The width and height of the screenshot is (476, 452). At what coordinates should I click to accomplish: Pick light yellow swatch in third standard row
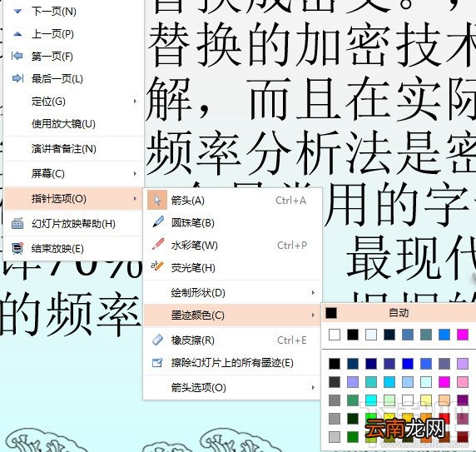click(426, 400)
